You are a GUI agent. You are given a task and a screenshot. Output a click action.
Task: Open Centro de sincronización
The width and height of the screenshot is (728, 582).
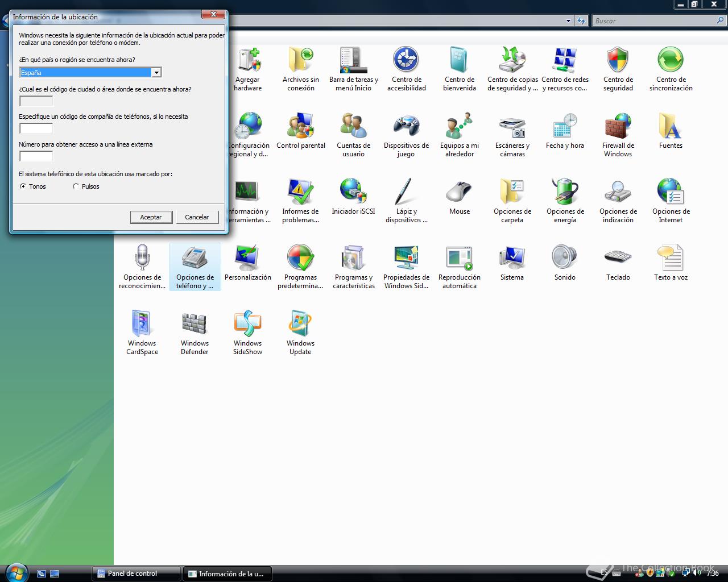point(671,69)
